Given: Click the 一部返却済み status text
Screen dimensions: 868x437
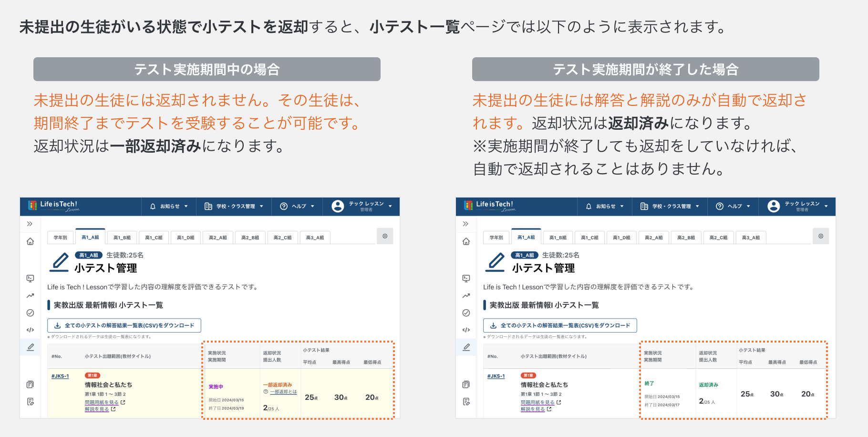Looking at the screenshot, I should pos(278,385).
